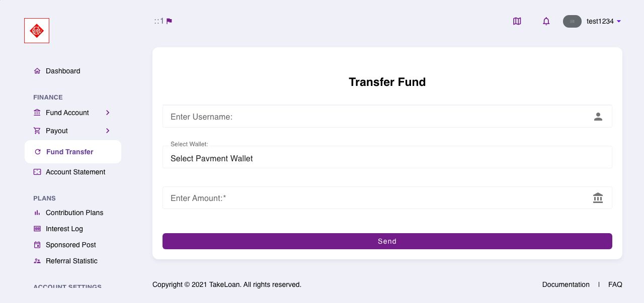The height and width of the screenshot is (303, 644).
Task: Open the test1234 account dropdown
Action: [x=604, y=21]
